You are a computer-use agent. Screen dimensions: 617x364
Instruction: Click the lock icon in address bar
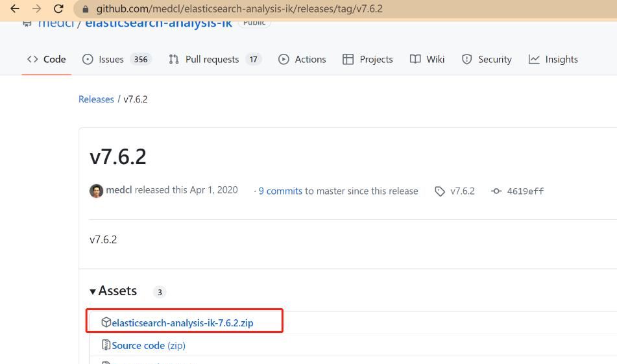86,8
